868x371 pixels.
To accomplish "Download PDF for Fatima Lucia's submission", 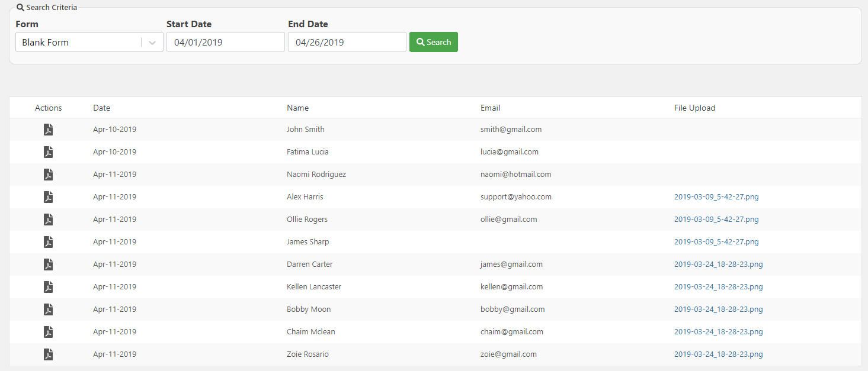I will 49,152.
